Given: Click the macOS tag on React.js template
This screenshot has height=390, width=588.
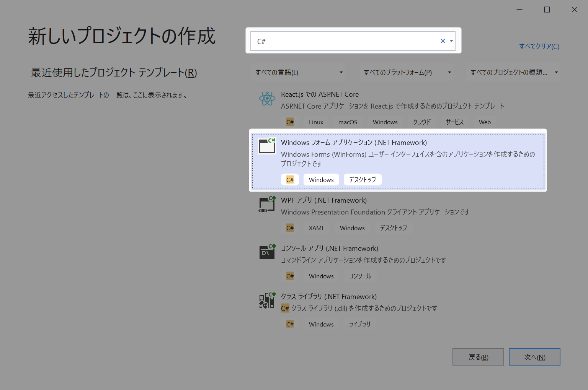Looking at the screenshot, I should tap(348, 122).
